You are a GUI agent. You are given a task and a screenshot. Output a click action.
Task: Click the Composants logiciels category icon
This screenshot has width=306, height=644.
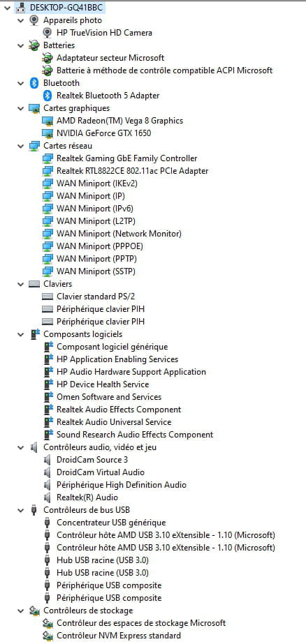click(x=35, y=334)
